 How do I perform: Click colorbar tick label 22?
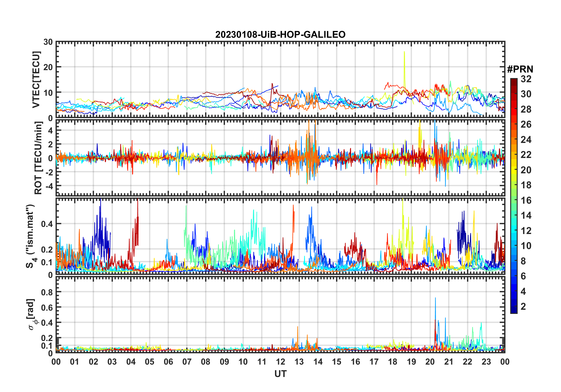(x=526, y=155)
